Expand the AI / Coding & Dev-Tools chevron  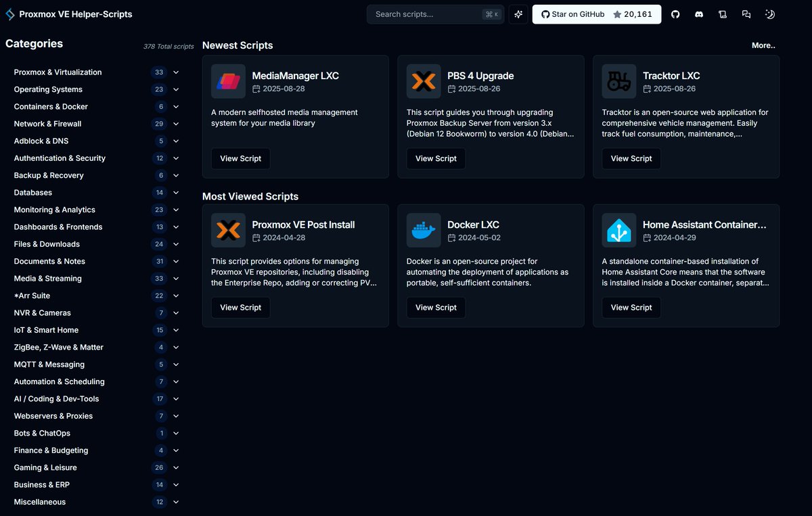pos(176,399)
